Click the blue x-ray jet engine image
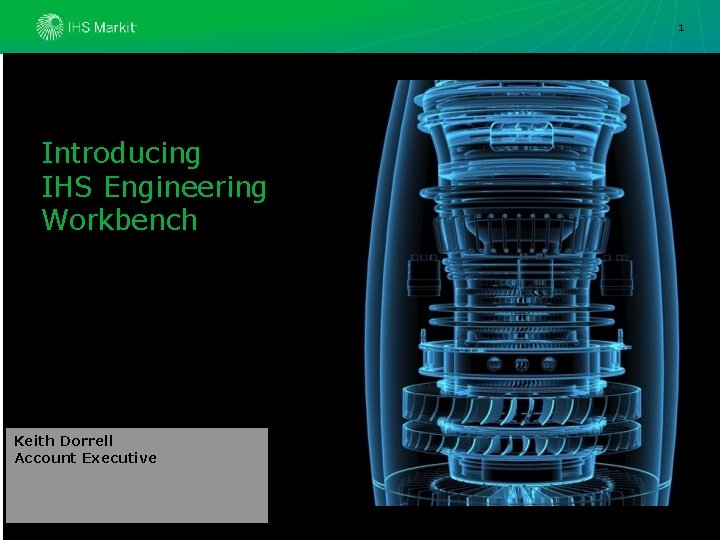Image resolution: width=720 pixels, height=540 pixels. (522, 293)
